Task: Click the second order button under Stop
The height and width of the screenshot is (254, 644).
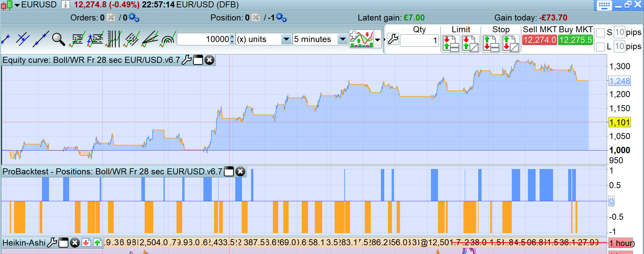Action: 510,44
